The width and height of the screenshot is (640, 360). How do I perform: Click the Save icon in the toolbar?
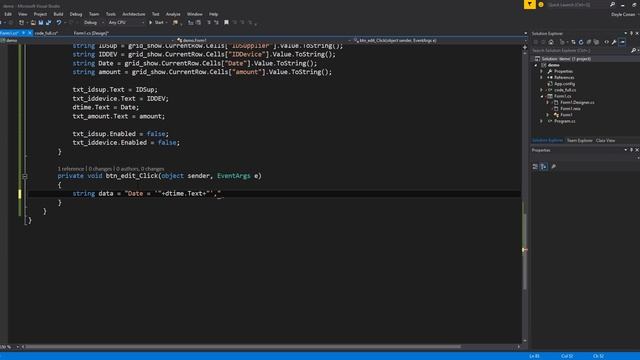[x=41, y=22]
